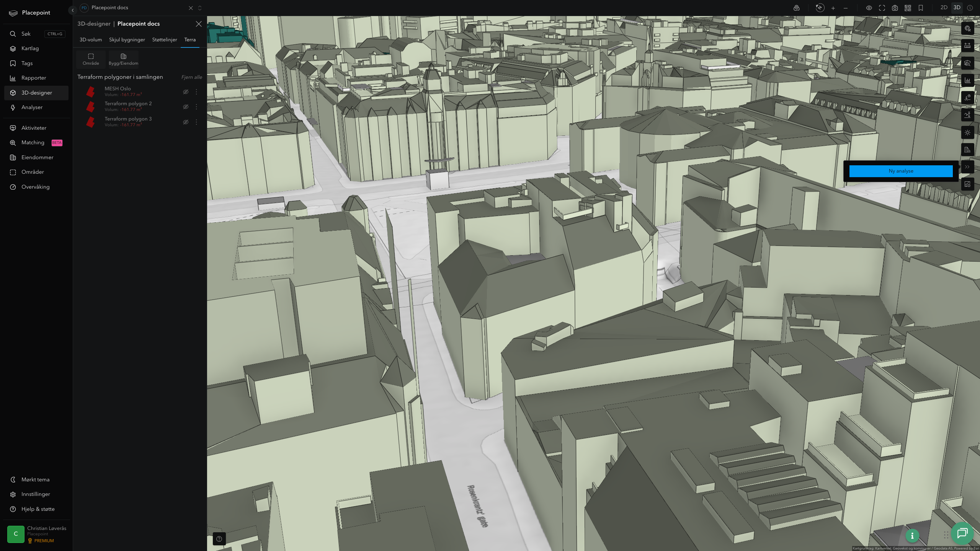Screen dimensions: 980x551
Task: Open bookmarks icon in toolbar
Action: [921, 8]
